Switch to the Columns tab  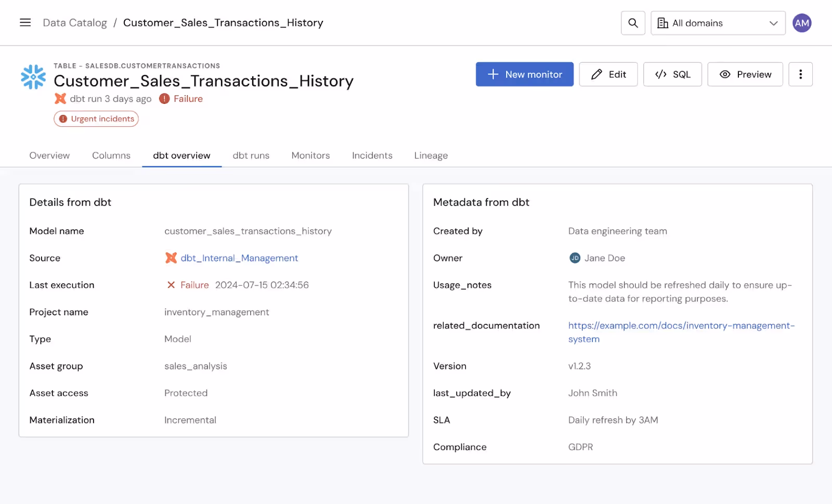(111, 155)
